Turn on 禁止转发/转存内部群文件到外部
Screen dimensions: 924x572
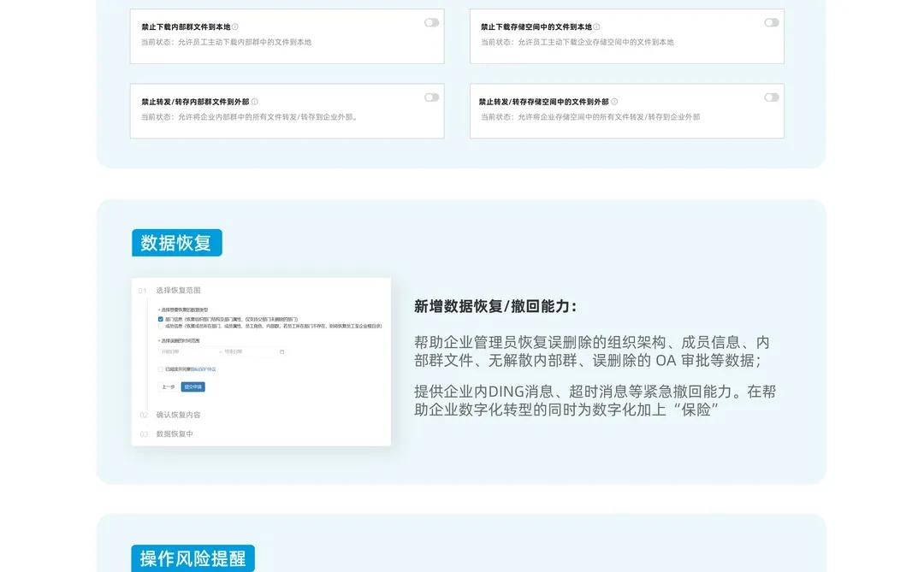[x=430, y=97]
